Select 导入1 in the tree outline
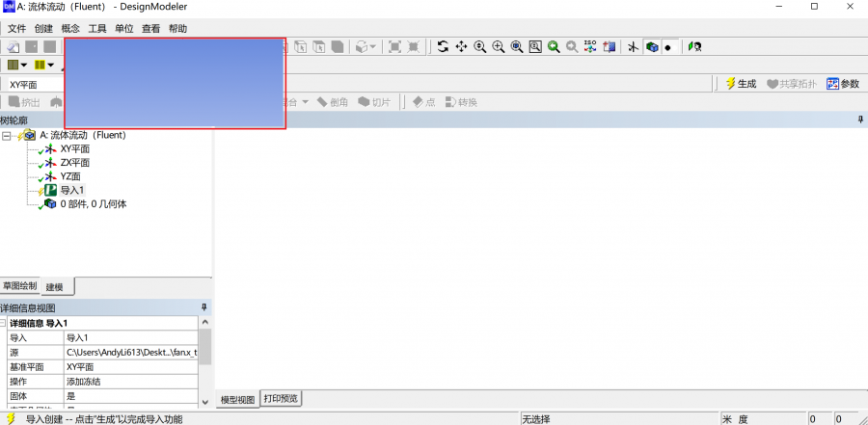This screenshot has width=868, height=425. tap(72, 191)
